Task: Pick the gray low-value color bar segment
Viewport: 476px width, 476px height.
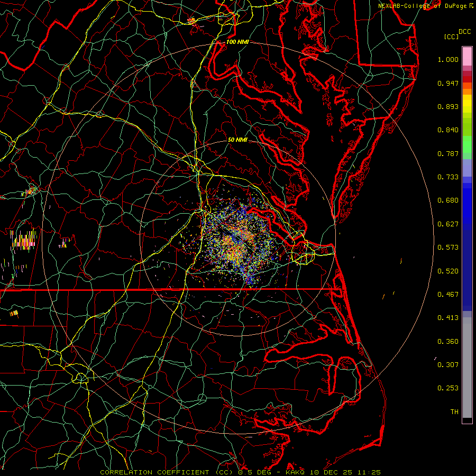Action: [x=467, y=368]
